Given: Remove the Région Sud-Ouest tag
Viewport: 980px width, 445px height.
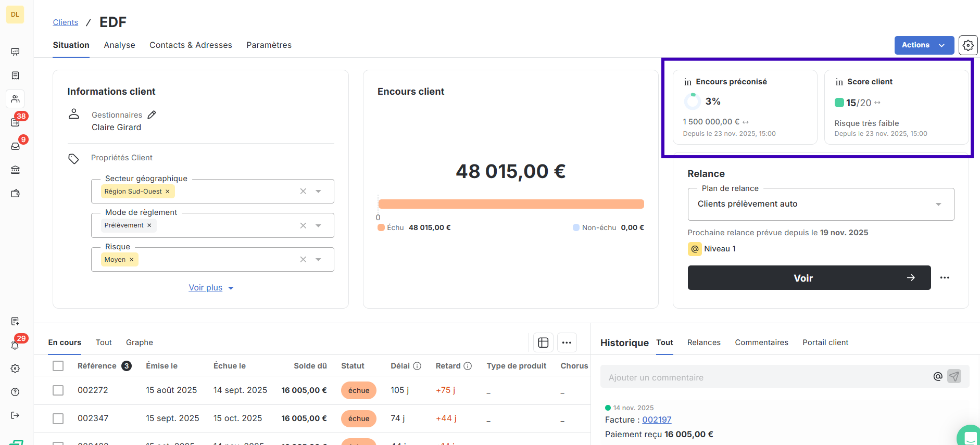Looking at the screenshot, I should (x=168, y=192).
